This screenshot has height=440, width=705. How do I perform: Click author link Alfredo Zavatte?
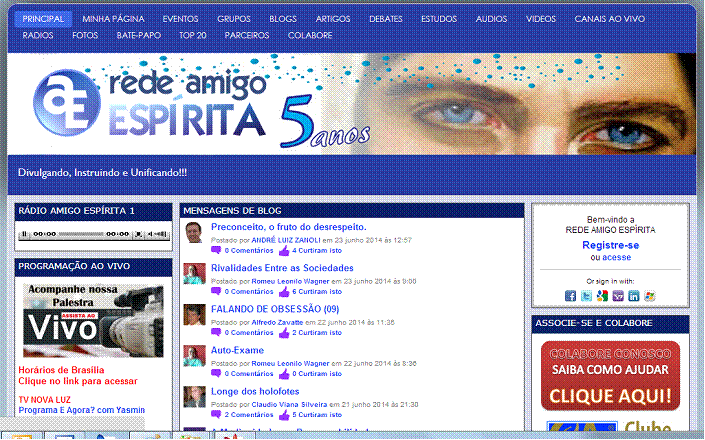277,322
